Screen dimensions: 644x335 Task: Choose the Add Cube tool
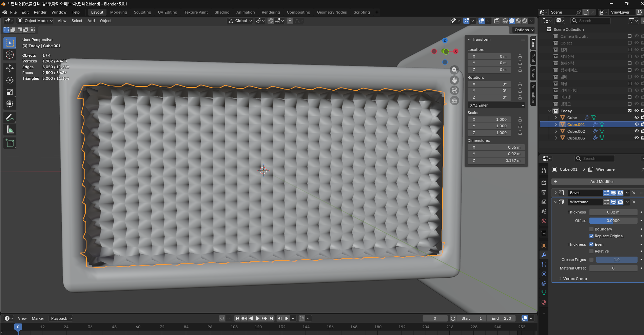pyautogui.click(x=10, y=143)
